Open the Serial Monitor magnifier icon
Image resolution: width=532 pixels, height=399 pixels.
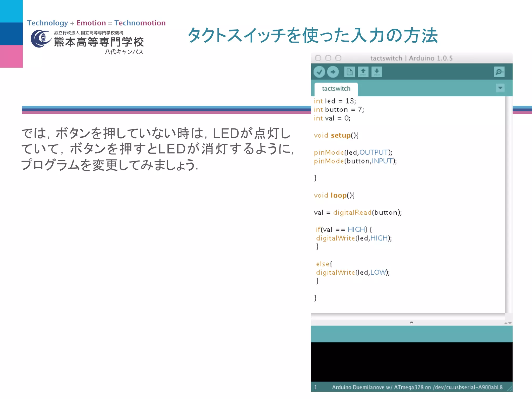(x=499, y=72)
